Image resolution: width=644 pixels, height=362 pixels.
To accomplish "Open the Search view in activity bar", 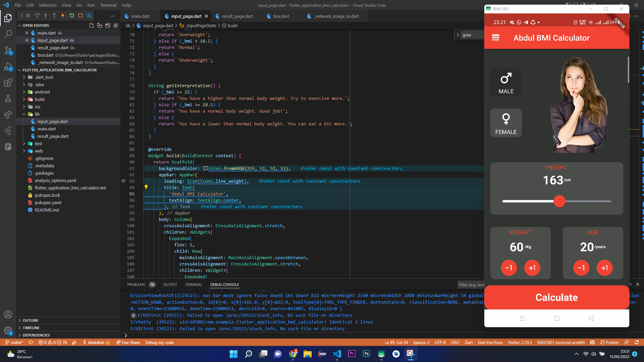I will [x=8, y=34].
